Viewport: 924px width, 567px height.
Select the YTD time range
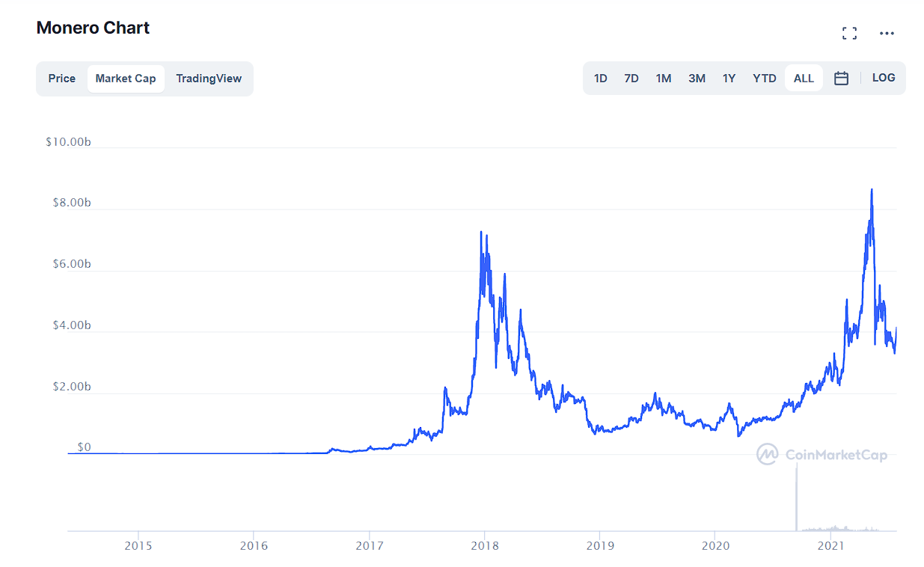coord(765,79)
